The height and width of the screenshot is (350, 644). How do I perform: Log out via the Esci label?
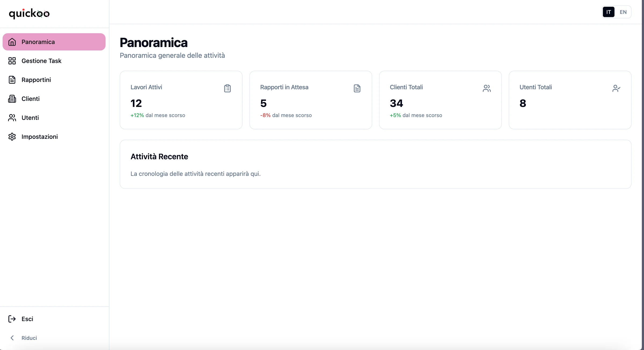tap(27, 319)
